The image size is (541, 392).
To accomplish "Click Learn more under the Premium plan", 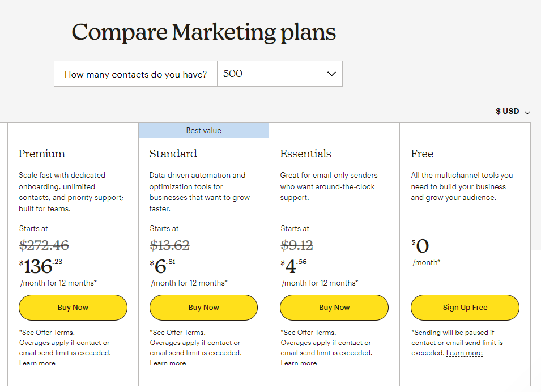I will (37, 363).
